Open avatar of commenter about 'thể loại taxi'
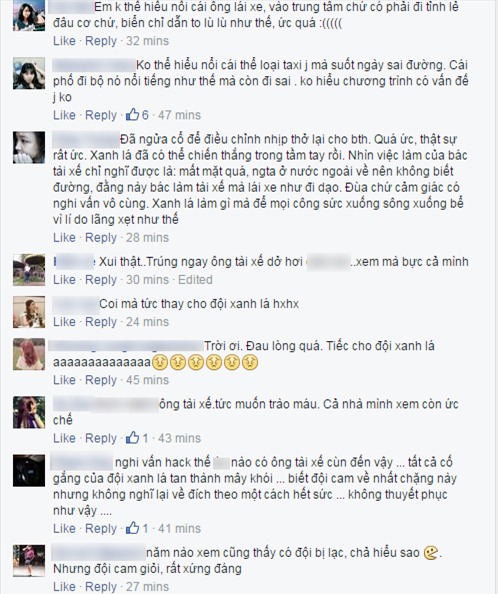Viewport: 498px width, 594px height. [x=29, y=73]
